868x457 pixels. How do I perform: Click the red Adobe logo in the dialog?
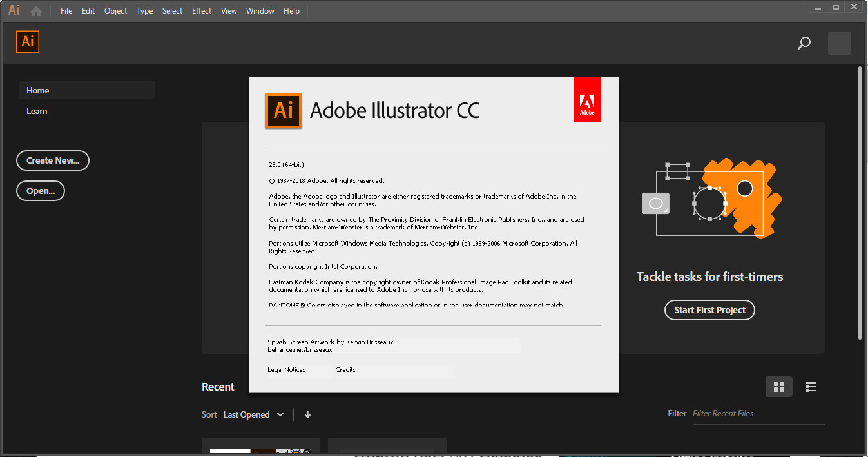(x=586, y=100)
